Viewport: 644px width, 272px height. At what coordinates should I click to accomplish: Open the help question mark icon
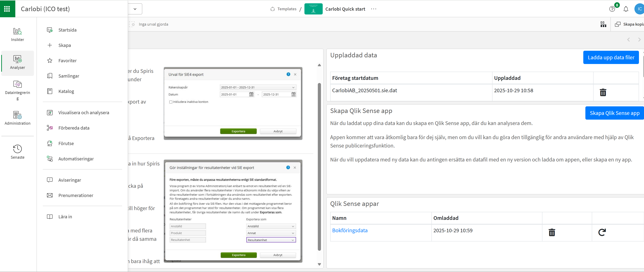(x=612, y=9)
